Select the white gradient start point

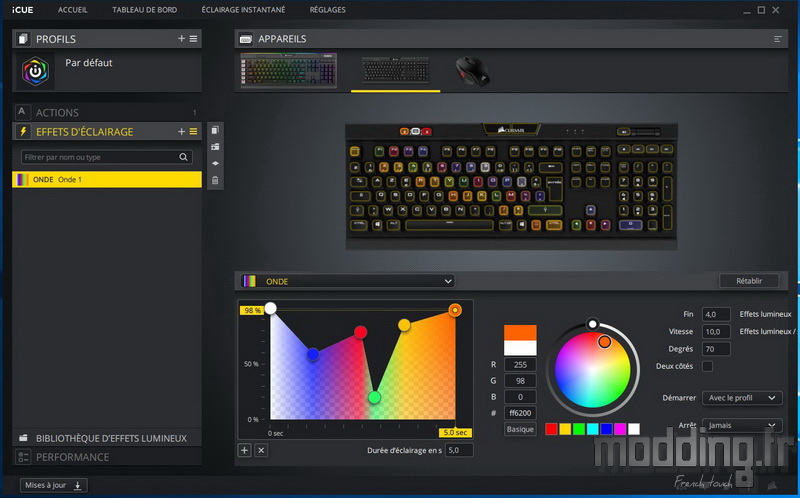[270, 308]
